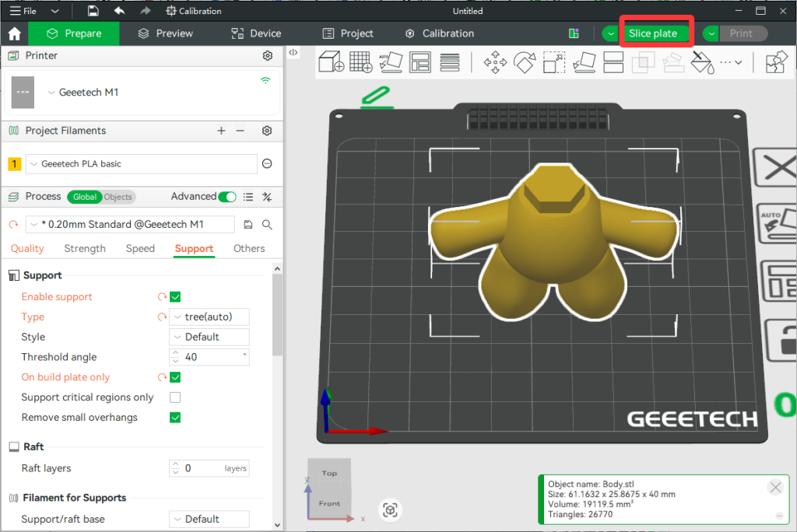Open the Geeetech PLA basic filament dropdown
The width and height of the screenshot is (797, 532).
(x=141, y=164)
